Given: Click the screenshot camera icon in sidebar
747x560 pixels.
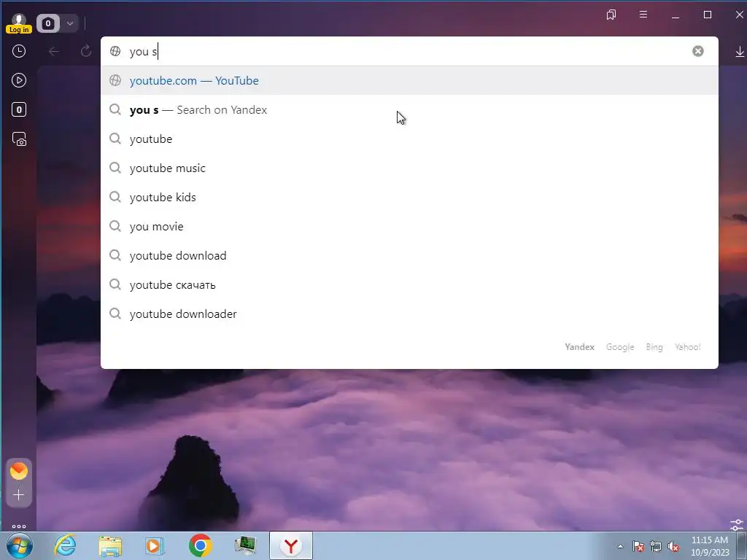Looking at the screenshot, I should click(x=19, y=139).
